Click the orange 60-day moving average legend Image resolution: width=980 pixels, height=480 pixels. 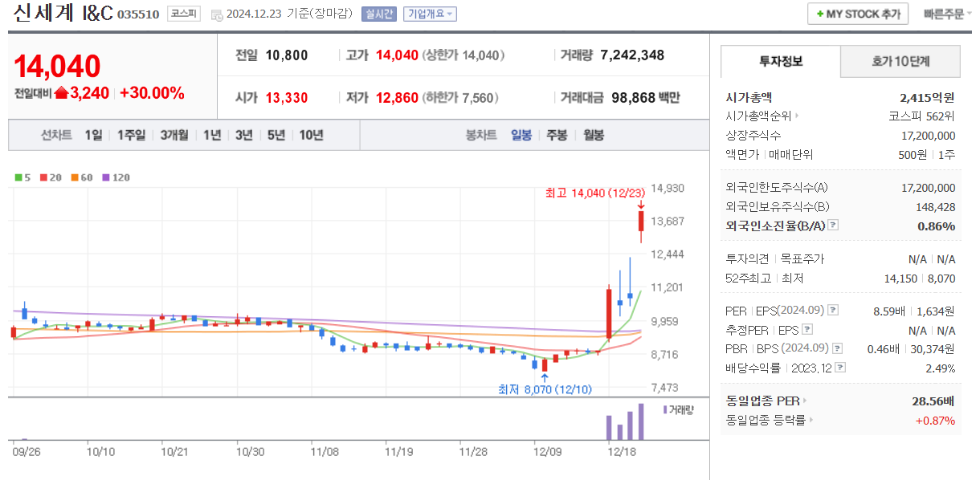pos(81,177)
